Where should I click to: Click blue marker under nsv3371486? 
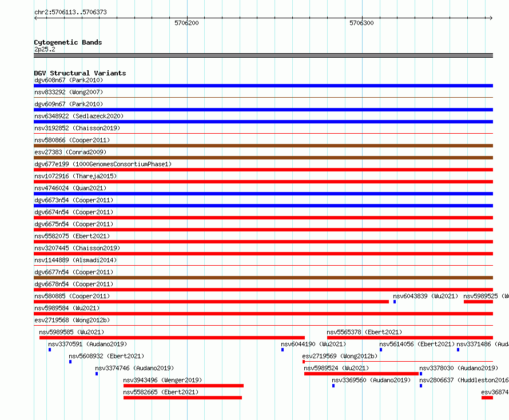pyautogui.click(x=458, y=350)
